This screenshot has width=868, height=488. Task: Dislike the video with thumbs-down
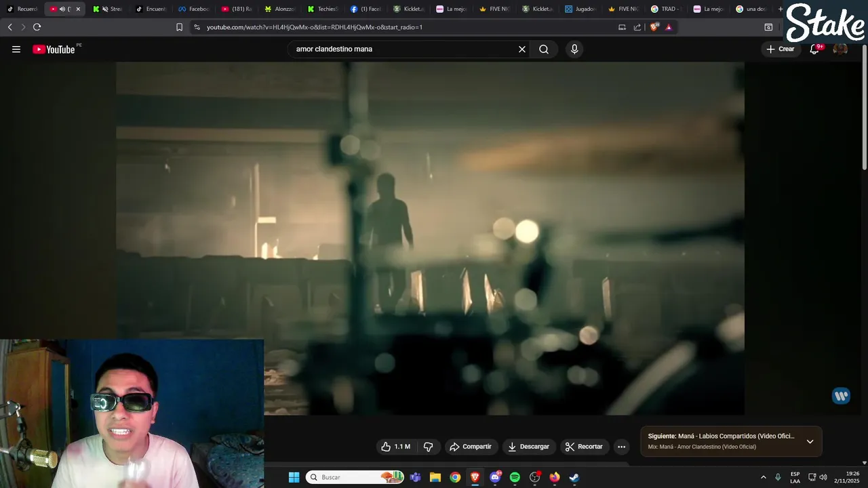click(428, 447)
